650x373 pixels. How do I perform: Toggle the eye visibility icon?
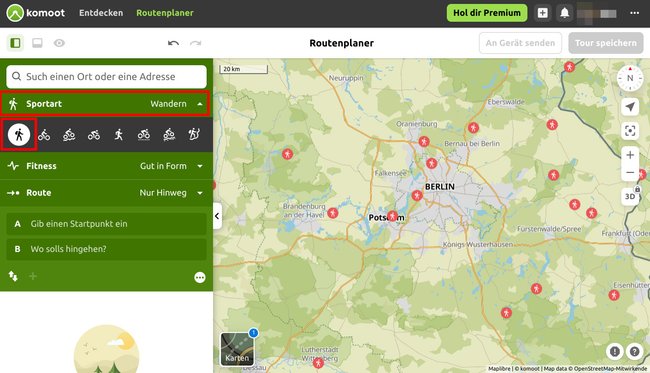(59, 43)
